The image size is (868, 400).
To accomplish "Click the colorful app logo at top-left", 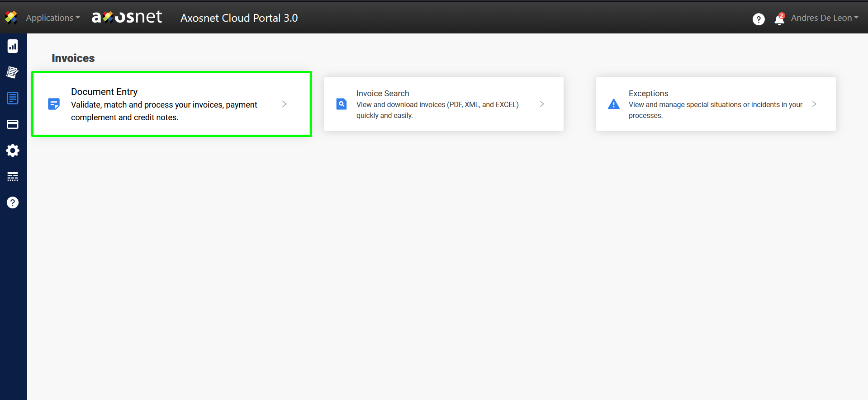I will click(11, 18).
